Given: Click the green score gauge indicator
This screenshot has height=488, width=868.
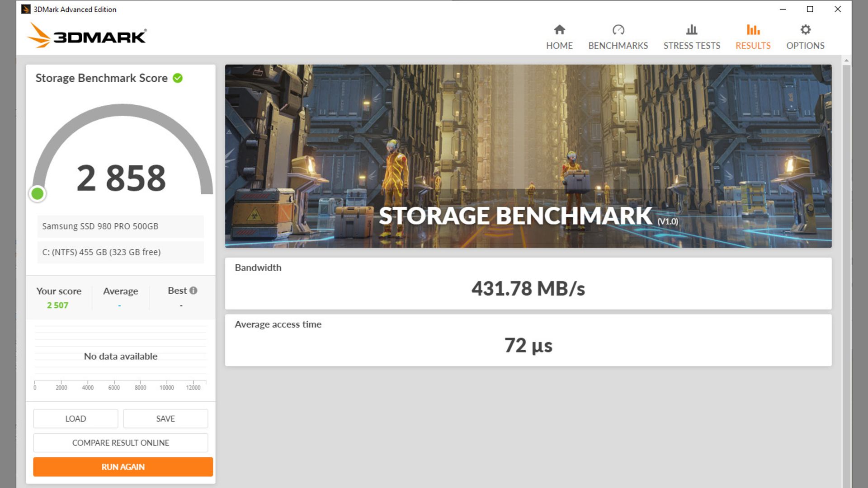Looking at the screenshot, I should [37, 194].
